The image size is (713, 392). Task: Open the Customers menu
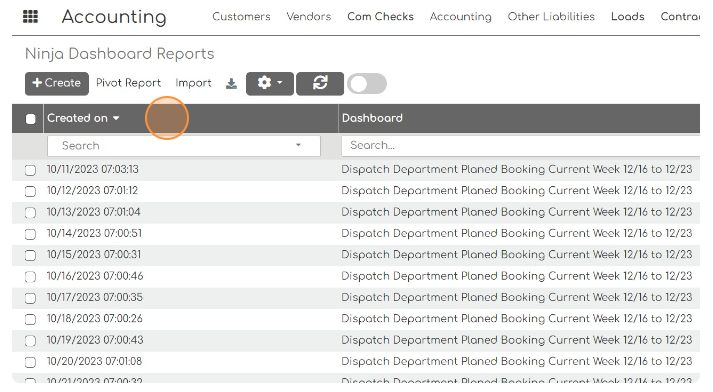tap(241, 17)
